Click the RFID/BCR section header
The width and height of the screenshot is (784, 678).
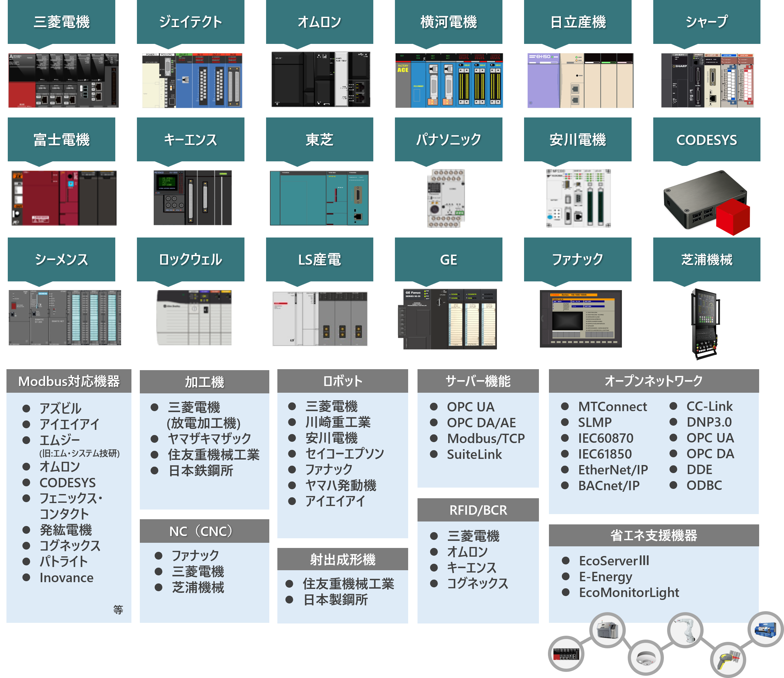coord(478,510)
